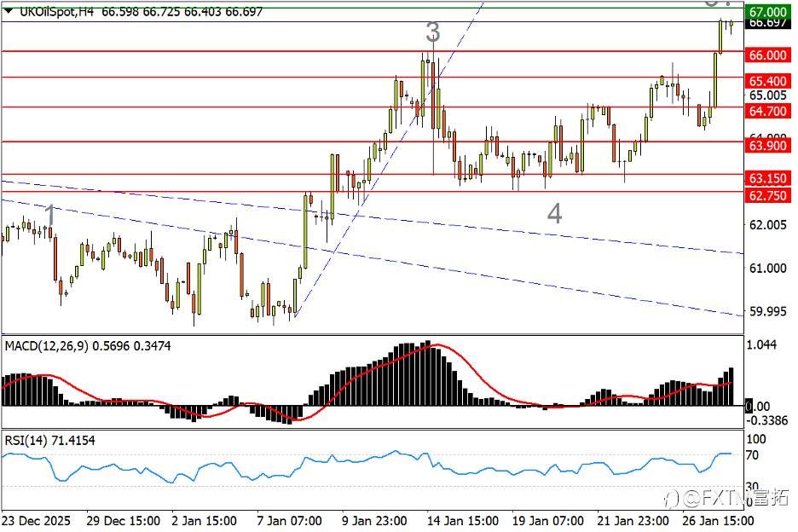Click the 62.750 red price level label
The width and height of the screenshot is (798, 532).
point(768,195)
